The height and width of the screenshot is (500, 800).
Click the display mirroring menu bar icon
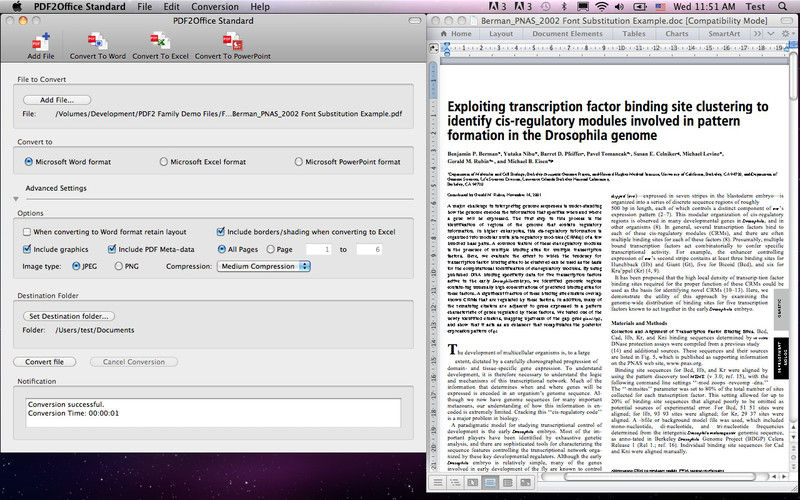pyautogui.click(x=583, y=7)
